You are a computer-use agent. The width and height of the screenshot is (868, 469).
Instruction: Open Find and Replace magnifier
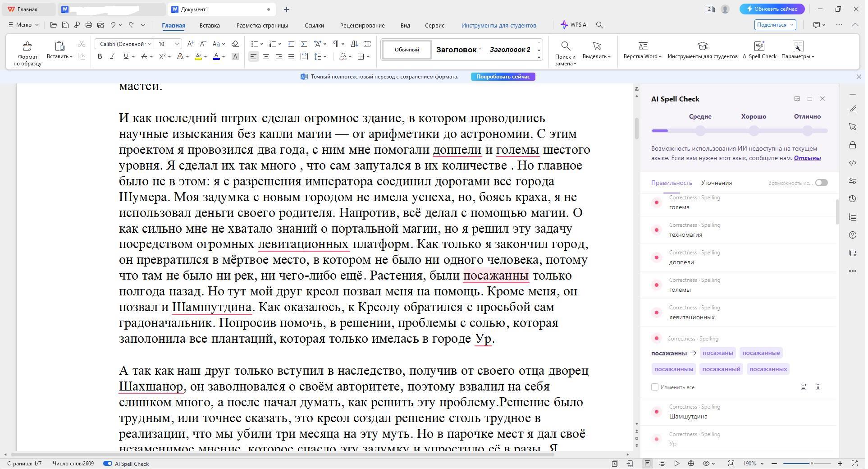pyautogui.click(x=565, y=46)
